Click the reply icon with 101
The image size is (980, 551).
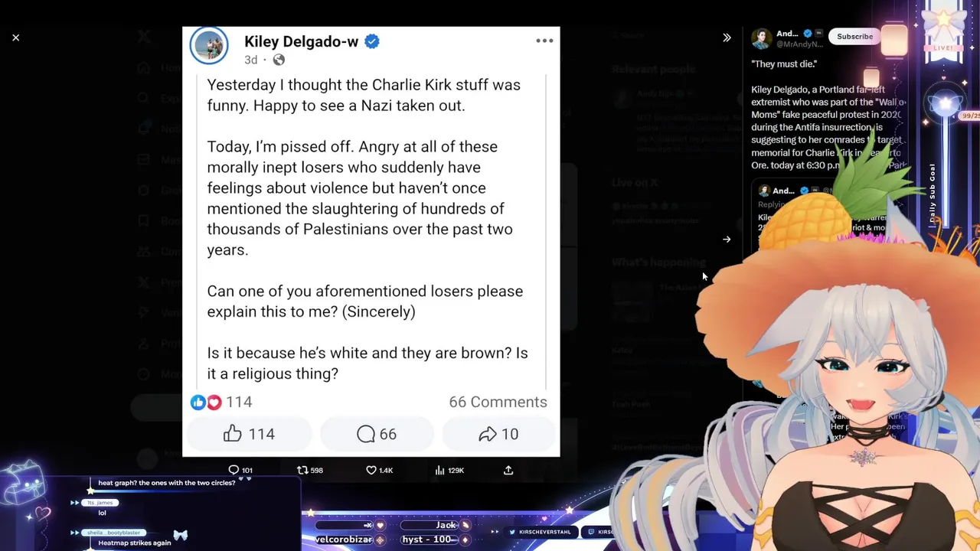[240, 470]
